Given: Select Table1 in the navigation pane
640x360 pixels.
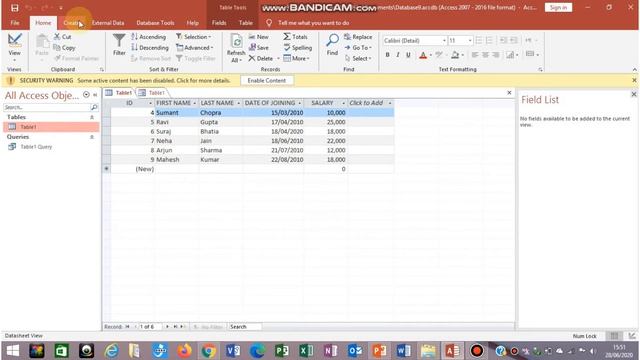Looking at the screenshot, I should (51, 127).
